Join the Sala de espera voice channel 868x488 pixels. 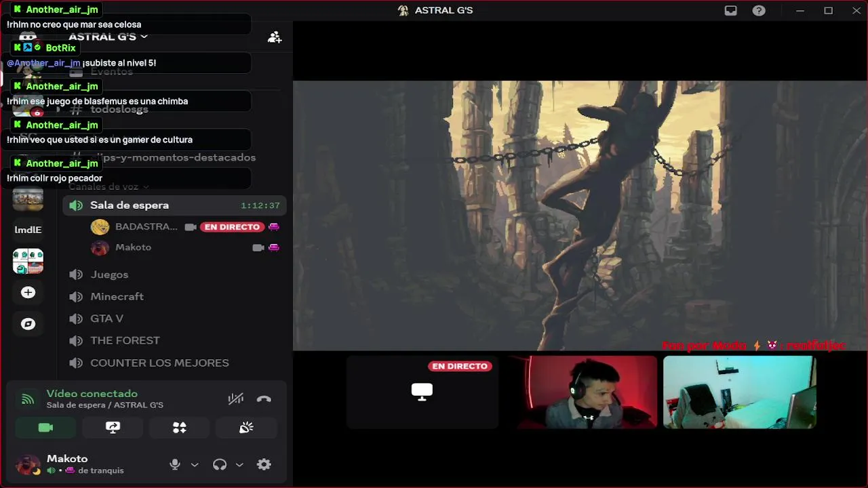pos(174,205)
